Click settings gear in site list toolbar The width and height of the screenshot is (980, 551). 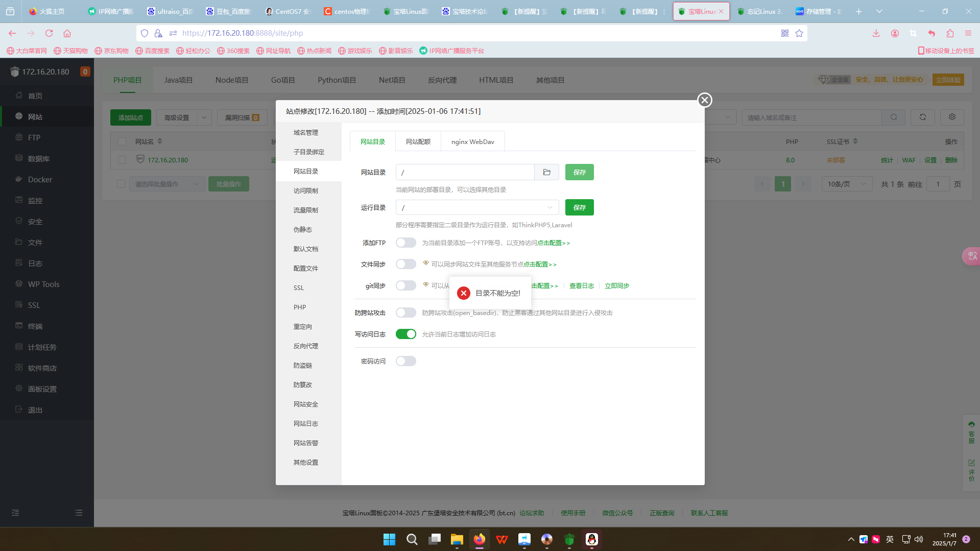point(952,117)
